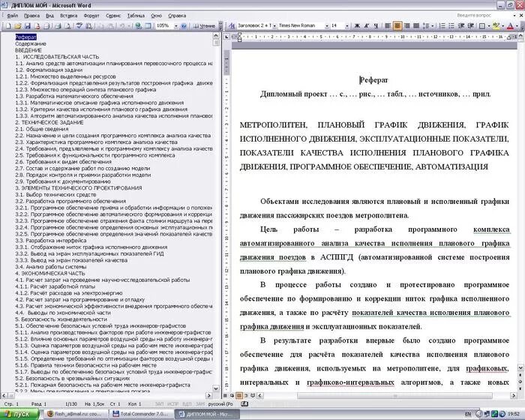Image resolution: width=525 pixels, height=420 pixels.
Task: Go to '3.3. Разработка интерфейса' heading
Action: pyautogui.click(x=50, y=241)
